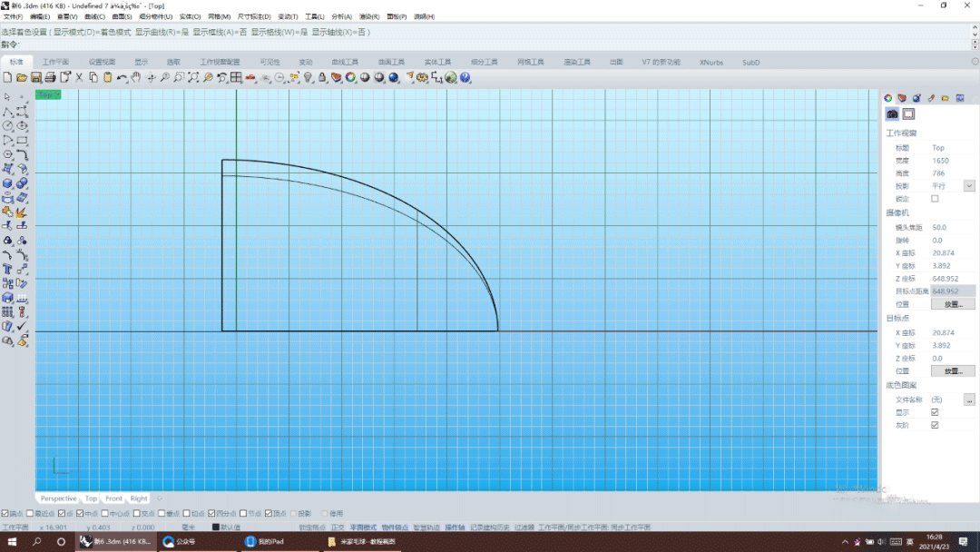Click the padlock Lock objects icon
Viewport: 980px width, 552px height.
tap(322, 78)
